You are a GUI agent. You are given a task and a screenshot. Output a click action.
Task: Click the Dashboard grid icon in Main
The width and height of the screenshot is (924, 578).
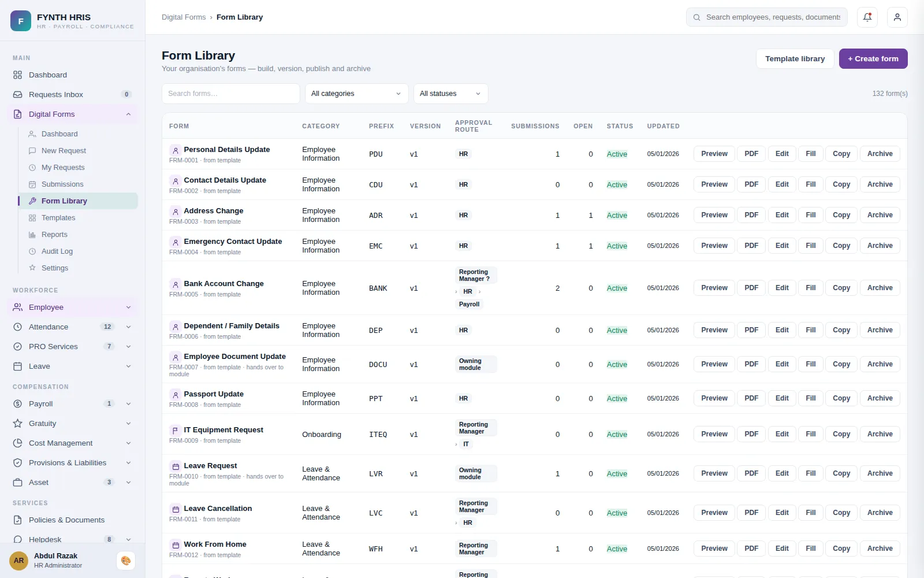17,75
